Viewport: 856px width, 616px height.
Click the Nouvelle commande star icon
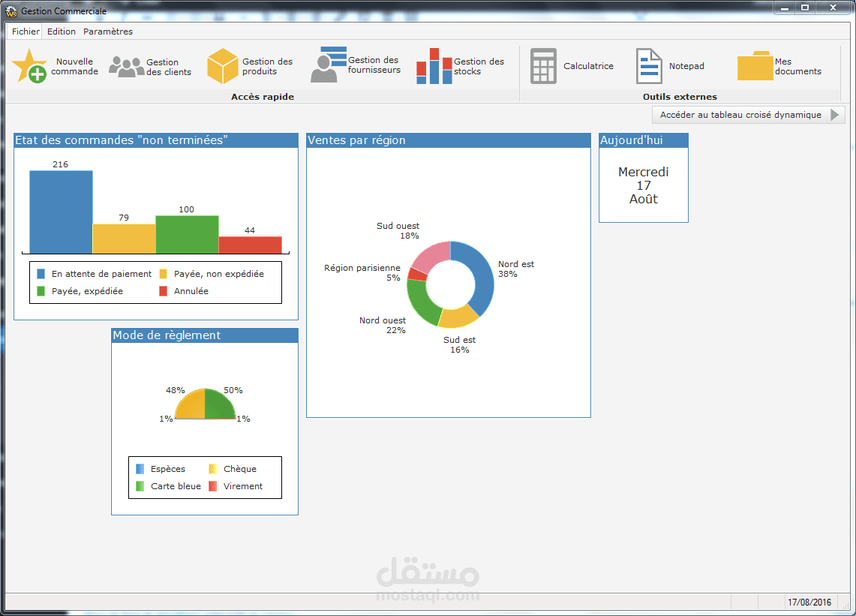(x=29, y=66)
